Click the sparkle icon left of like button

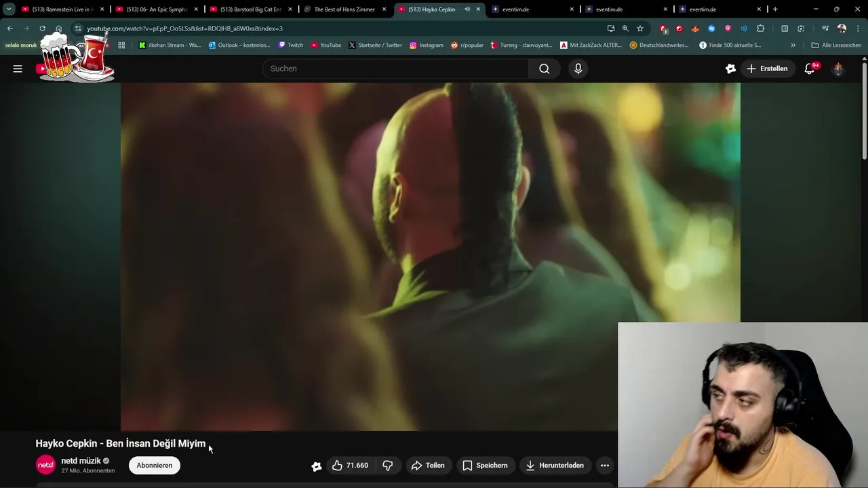click(x=316, y=466)
